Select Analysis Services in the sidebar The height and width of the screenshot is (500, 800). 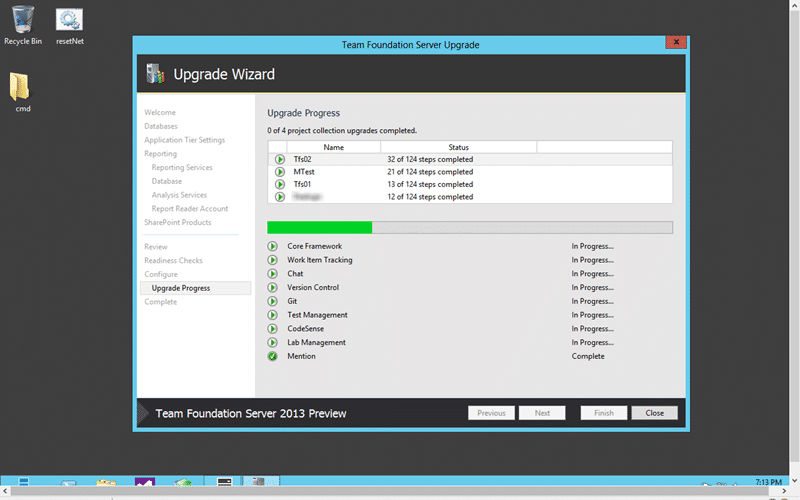[179, 195]
